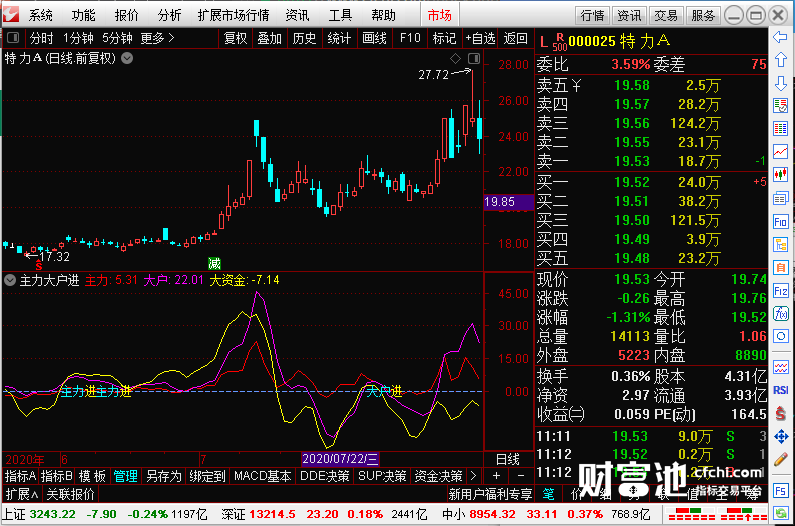The image size is (795, 526).
Task: Click the 行情 button at top right
Action: [592, 16]
